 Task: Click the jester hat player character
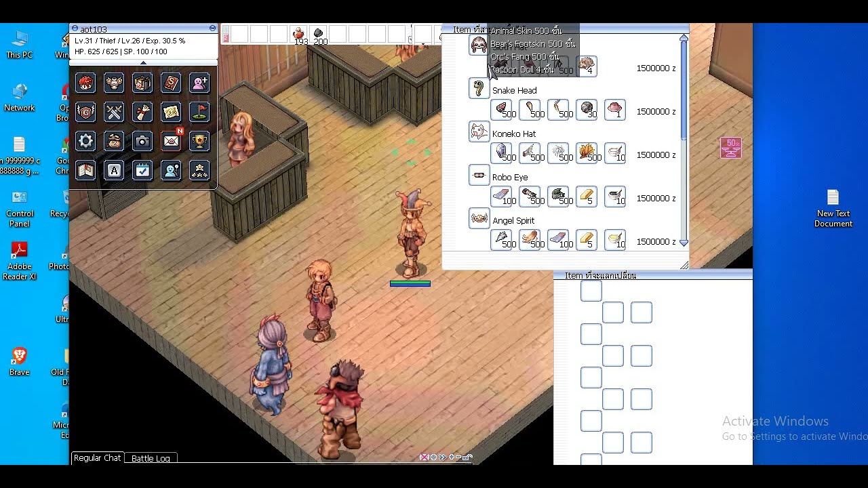410,234
